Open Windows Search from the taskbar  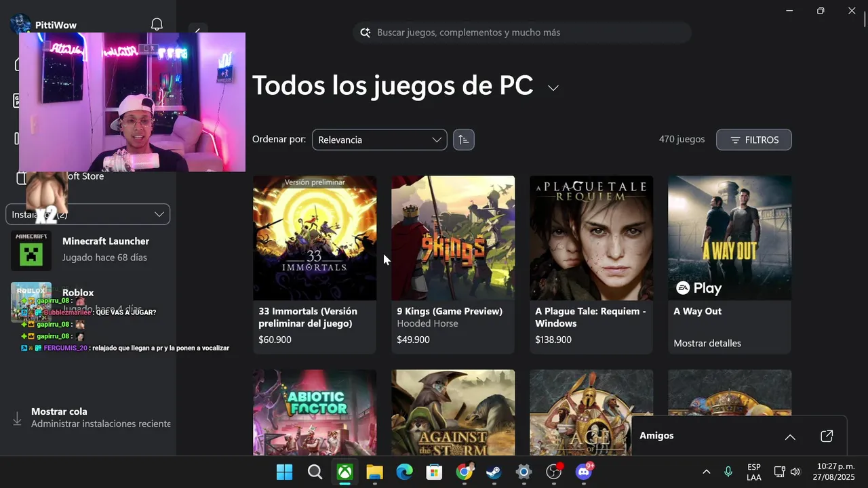tap(315, 472)
